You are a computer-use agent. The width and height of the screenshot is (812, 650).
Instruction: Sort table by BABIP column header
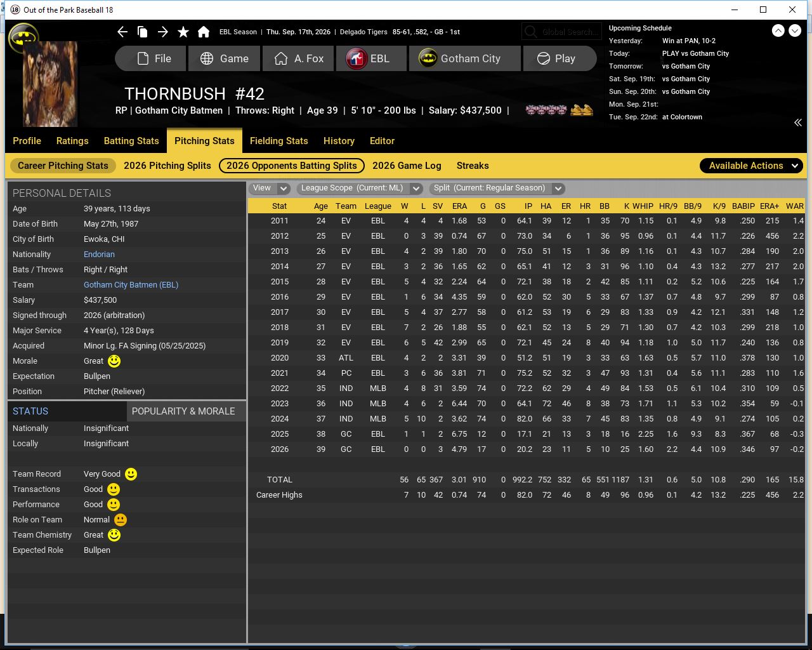pyautogui.click(x=743, y=206)
